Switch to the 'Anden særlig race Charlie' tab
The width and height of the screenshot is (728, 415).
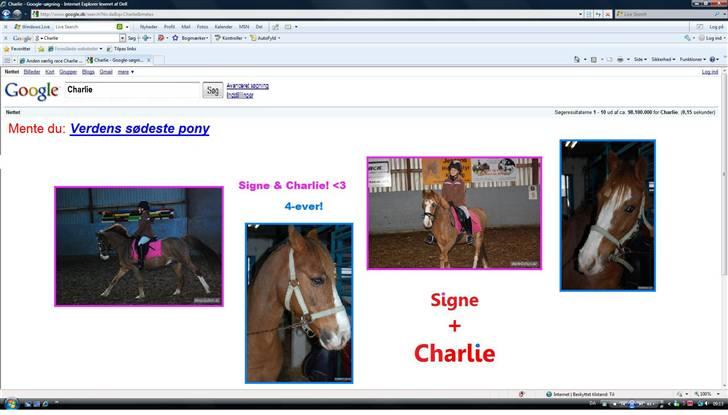click(51, 60)
